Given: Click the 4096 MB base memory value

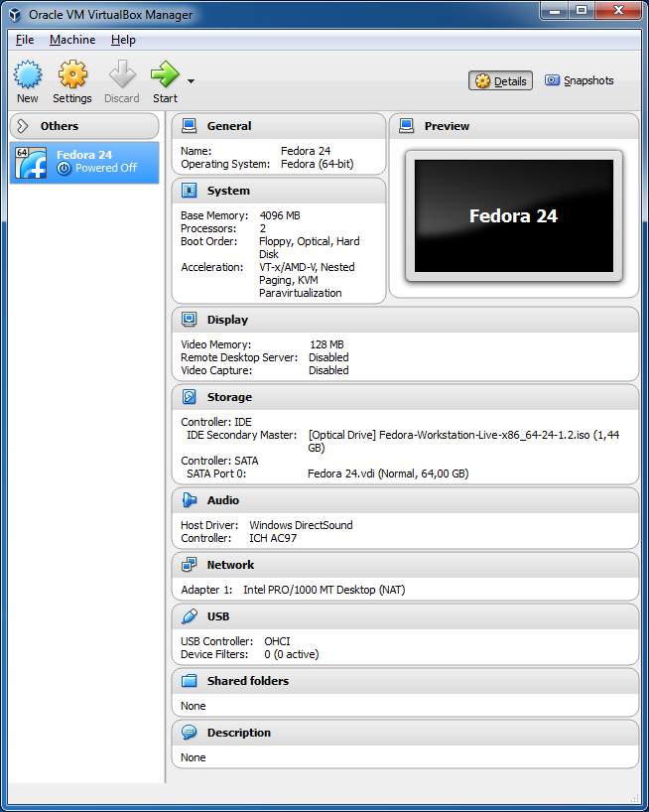Looking at the screenshot, I should coord(280,215).
